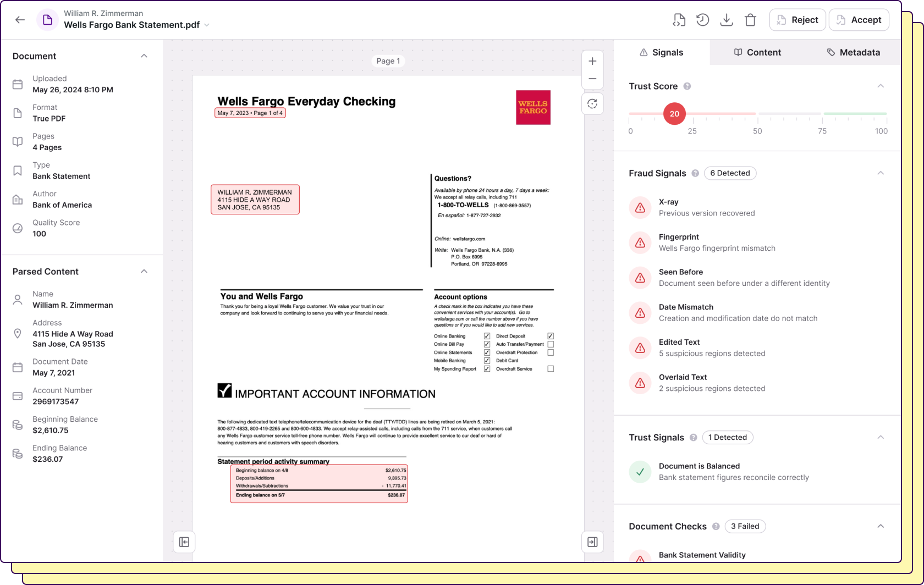Viewport: 924px width, 585px height.
Task: Select the highlighted name and address block
Action: point(255,200)
